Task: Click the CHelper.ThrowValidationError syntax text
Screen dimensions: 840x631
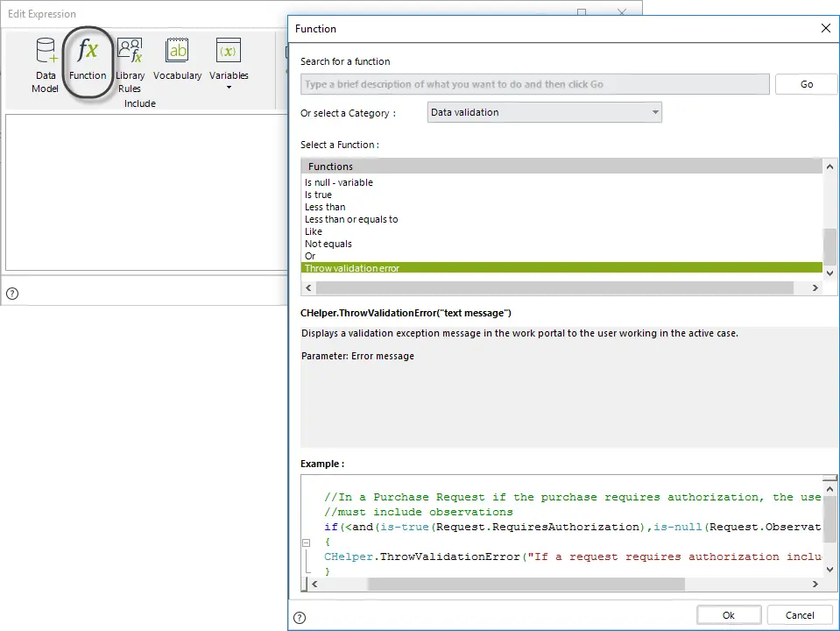Action: 406,313
